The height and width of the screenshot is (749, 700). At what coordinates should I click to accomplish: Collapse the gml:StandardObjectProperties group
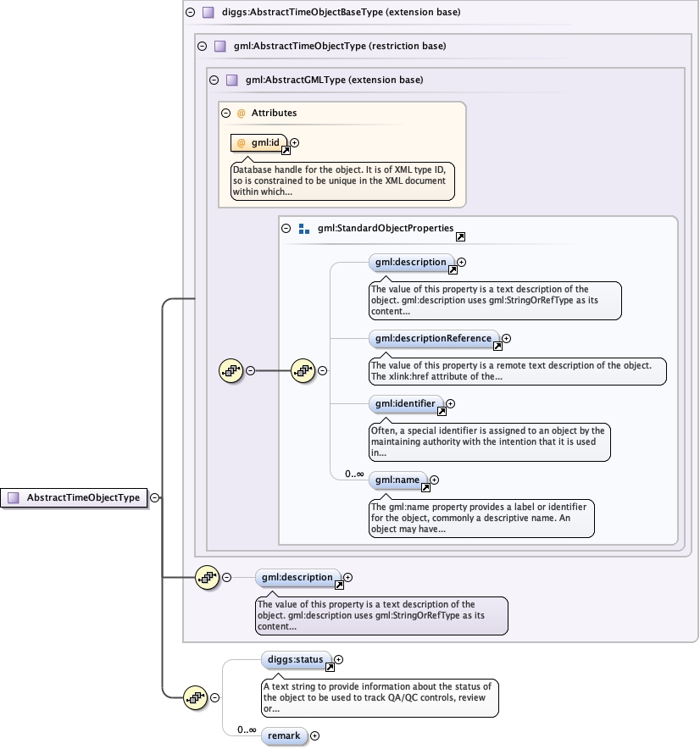click(286, 229)
